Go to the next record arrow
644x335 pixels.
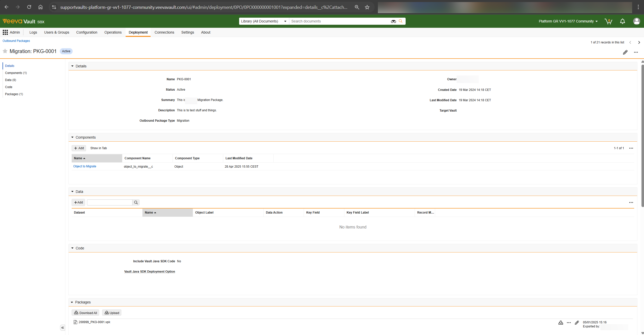pos(639,42)
